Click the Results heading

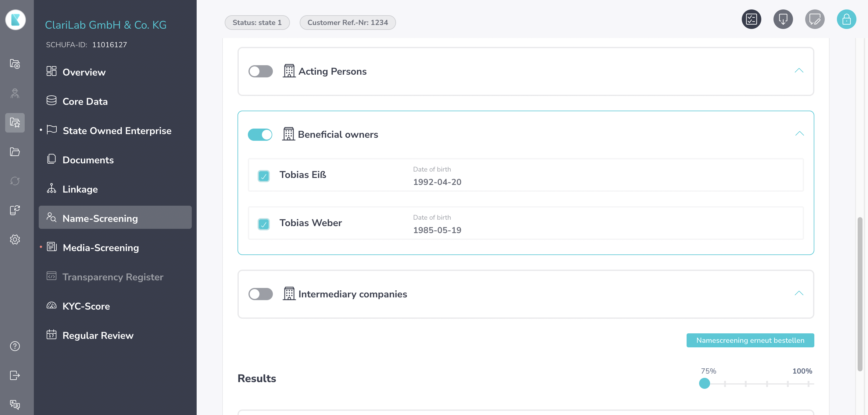click(257, 378)
